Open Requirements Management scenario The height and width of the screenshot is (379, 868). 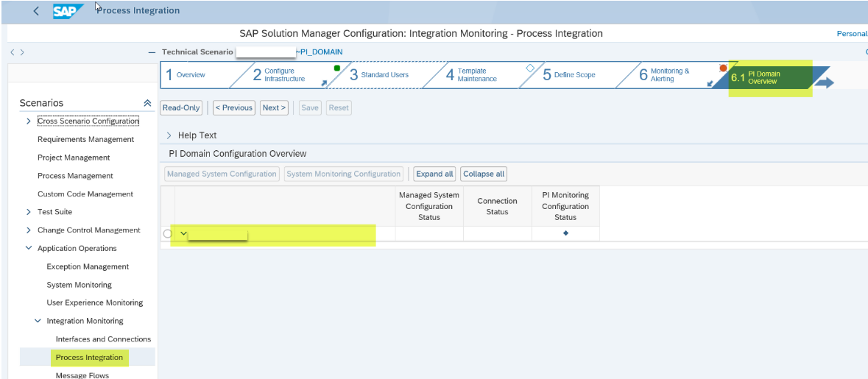86,139
